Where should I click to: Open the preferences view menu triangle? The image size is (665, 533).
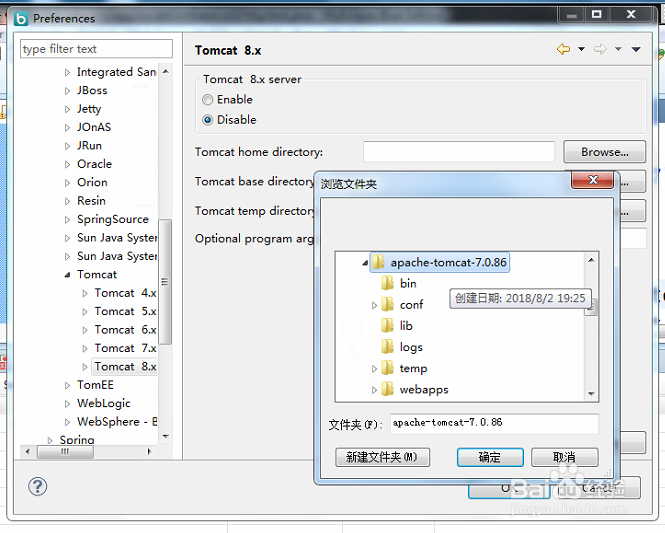point(636,49)
